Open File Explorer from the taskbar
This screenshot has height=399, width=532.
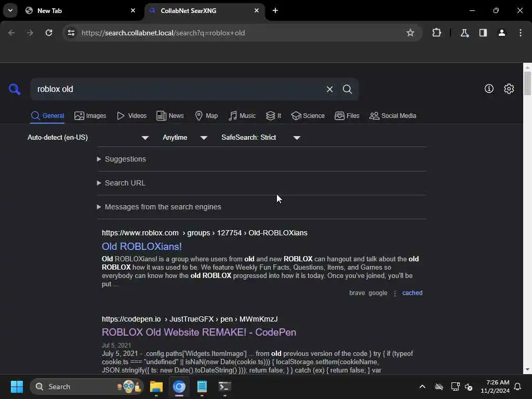(x=156, y=387)
